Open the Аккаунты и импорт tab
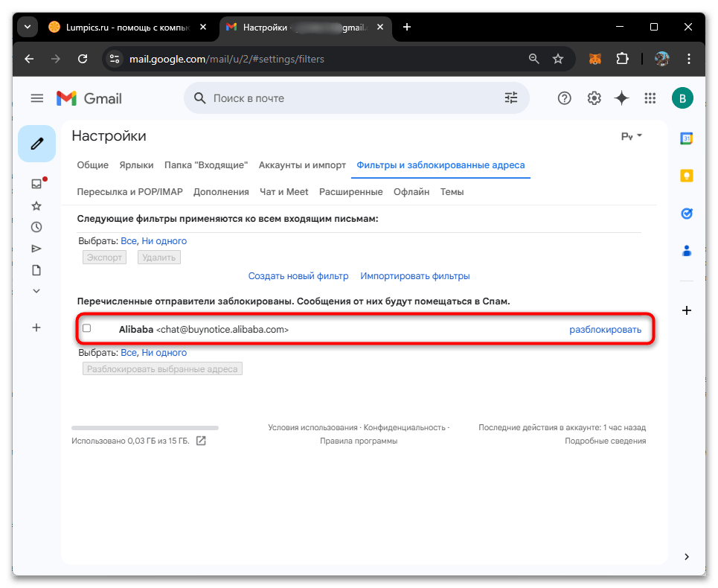 [x=302, y=164]
